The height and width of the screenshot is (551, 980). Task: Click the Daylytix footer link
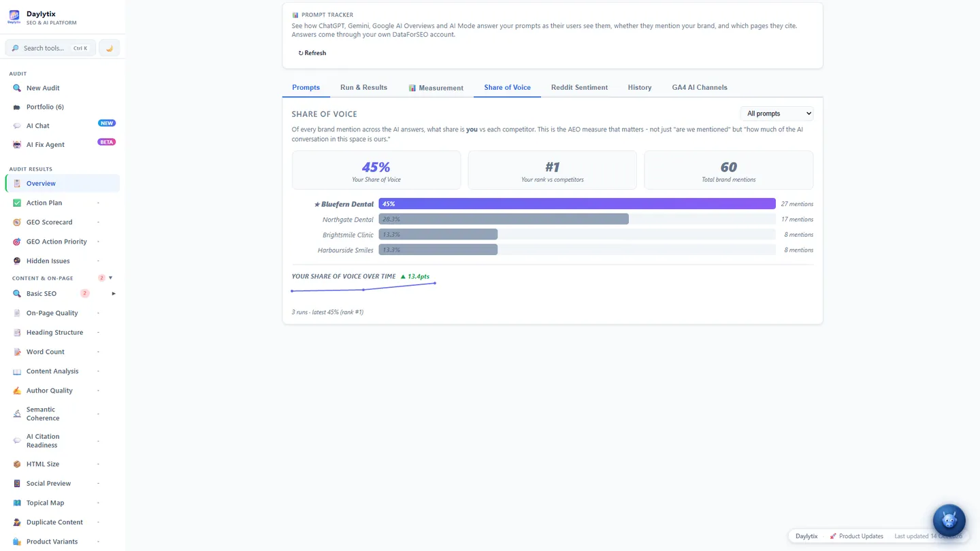coord(806,536)
